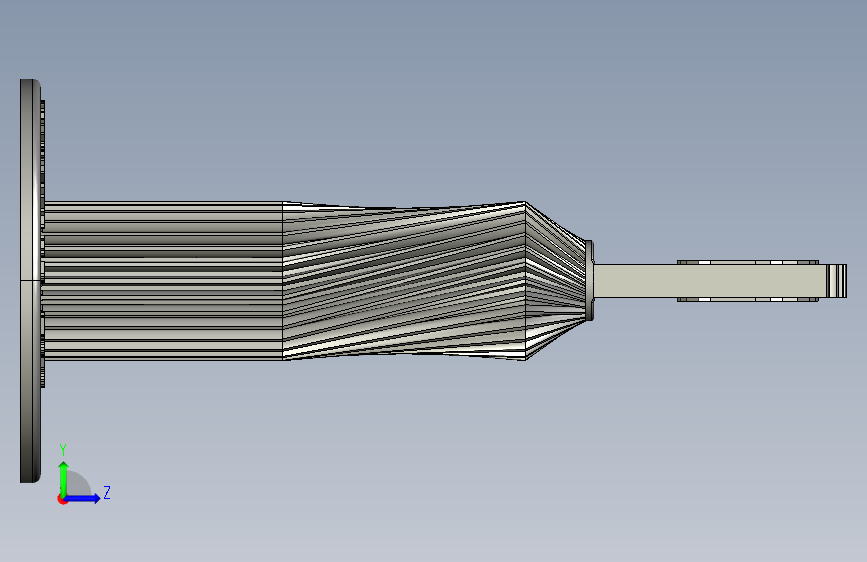Click the green Y axis arrow of triad
This screenshot has width=867, height=562.
pyautogui.click(x=64, y=478)
